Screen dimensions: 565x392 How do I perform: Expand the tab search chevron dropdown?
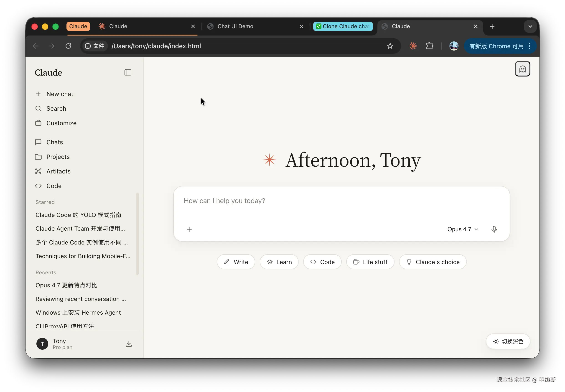click(x=530, y=27)
